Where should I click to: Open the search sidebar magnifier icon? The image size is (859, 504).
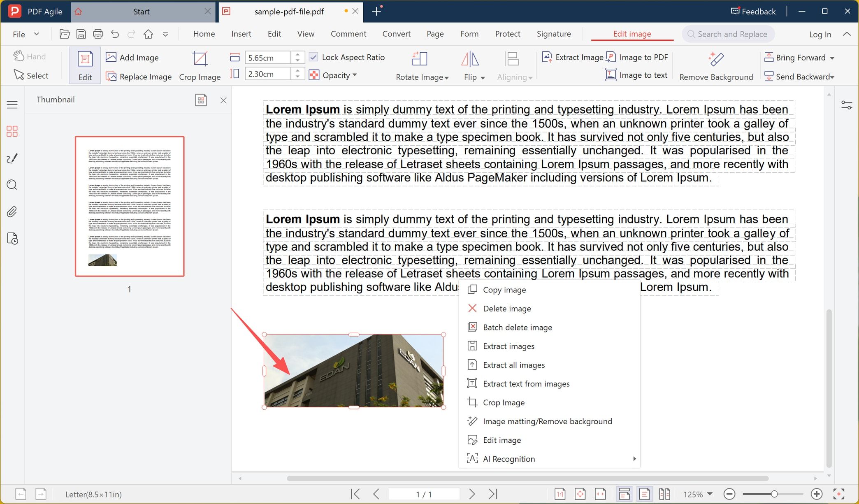[12, 185]
